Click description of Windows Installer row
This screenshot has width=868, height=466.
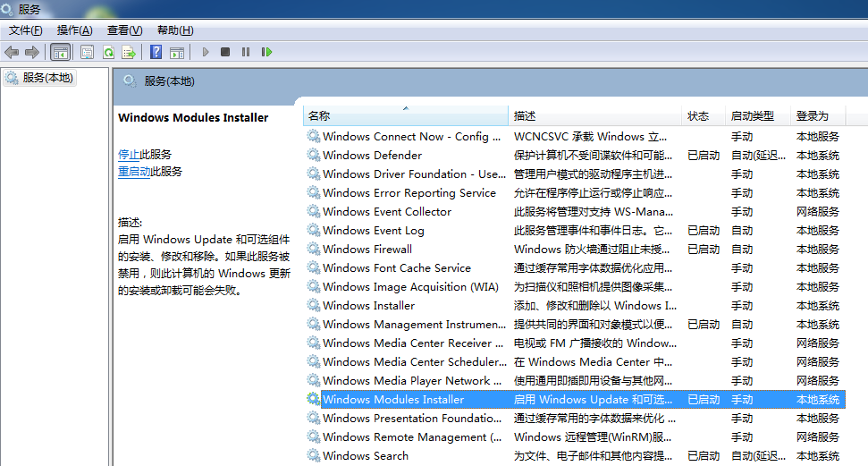pos(594,305)
